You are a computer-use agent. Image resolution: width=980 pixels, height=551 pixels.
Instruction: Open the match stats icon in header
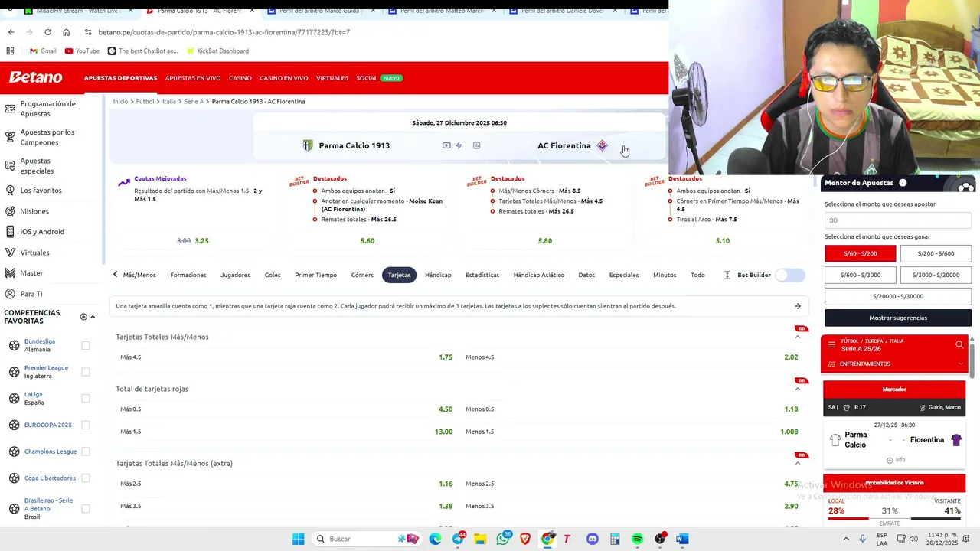pyautogui.click(x=476, y=145)
